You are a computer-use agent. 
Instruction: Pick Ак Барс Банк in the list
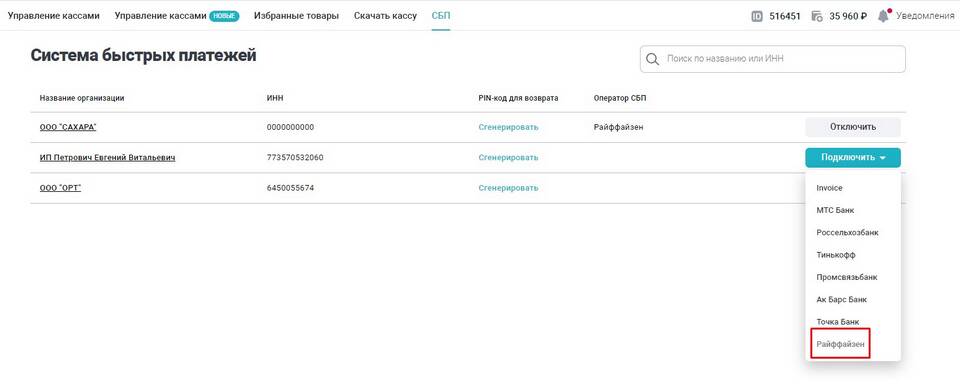click(841, 300)
